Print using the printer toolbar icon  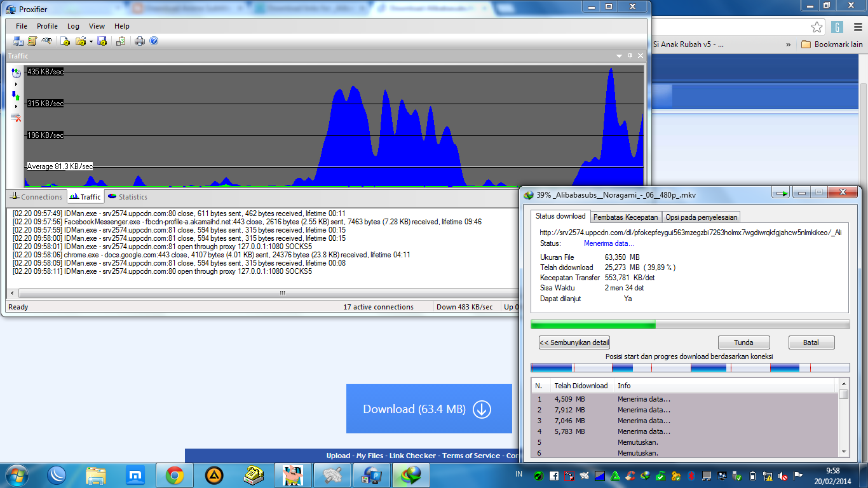[140, 41]
